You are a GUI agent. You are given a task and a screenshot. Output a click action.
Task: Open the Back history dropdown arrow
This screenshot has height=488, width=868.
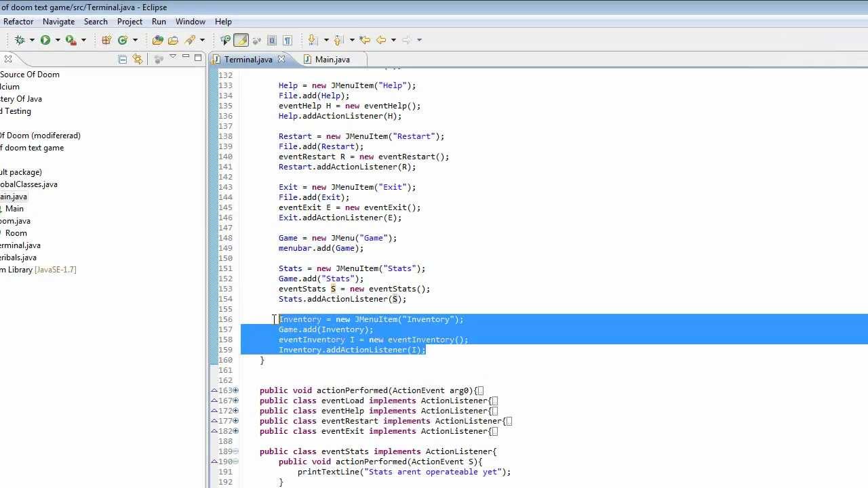point(393,40)
